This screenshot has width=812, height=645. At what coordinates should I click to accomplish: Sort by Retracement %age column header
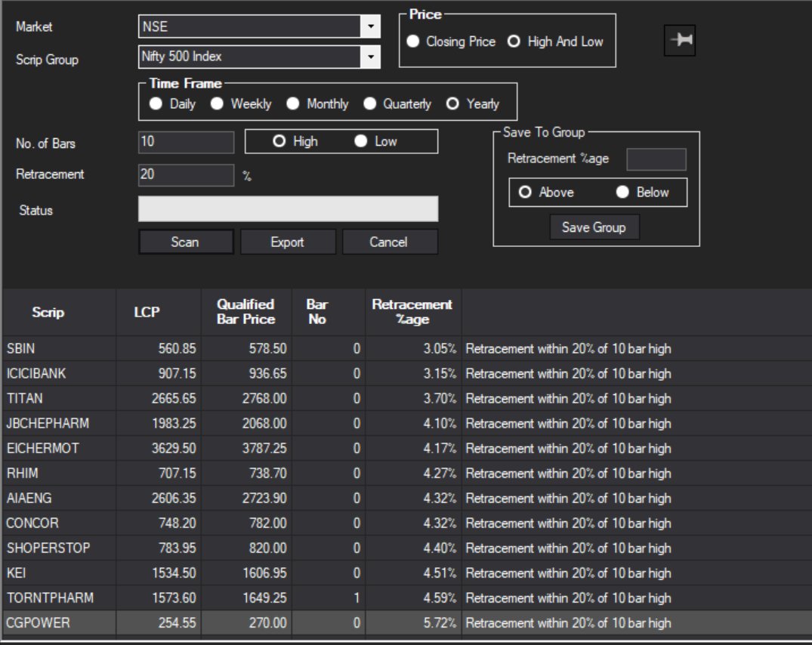coord(412,312)
